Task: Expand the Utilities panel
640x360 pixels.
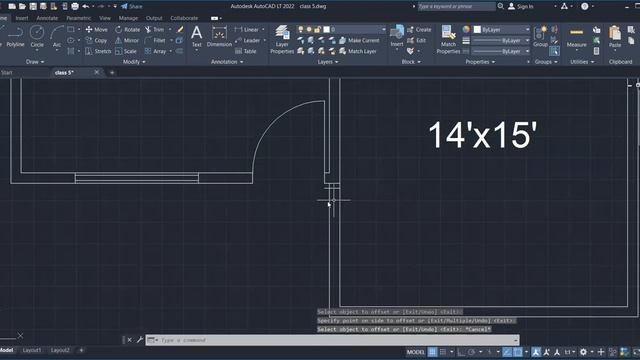Action: click(582, 62)
